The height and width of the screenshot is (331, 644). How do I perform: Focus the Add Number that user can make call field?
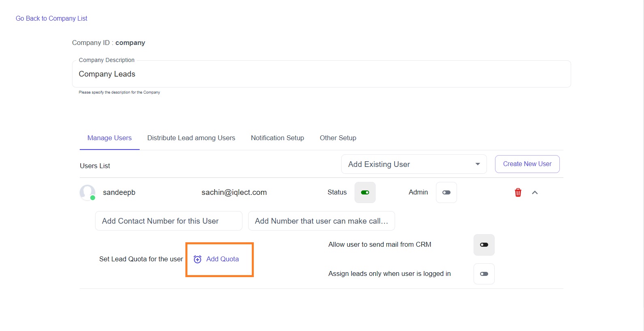(321, 221)
